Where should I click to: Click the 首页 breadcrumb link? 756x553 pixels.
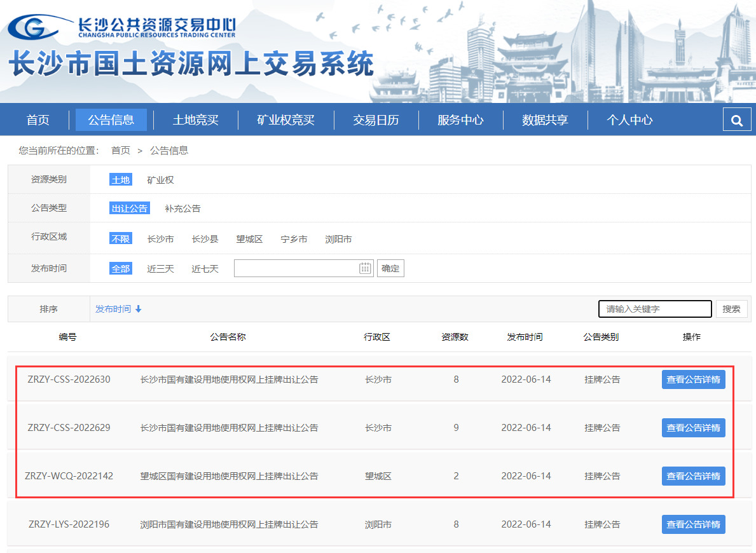(x=121, y=151)
